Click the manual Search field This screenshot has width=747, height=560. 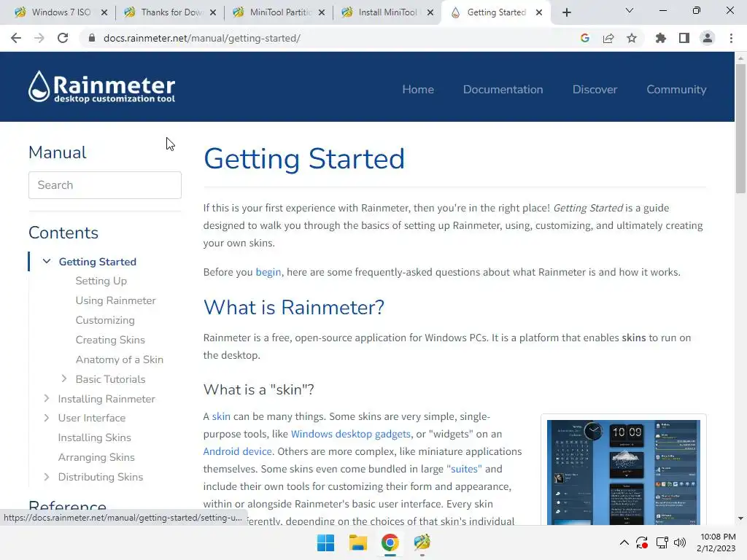coord(105,185)
